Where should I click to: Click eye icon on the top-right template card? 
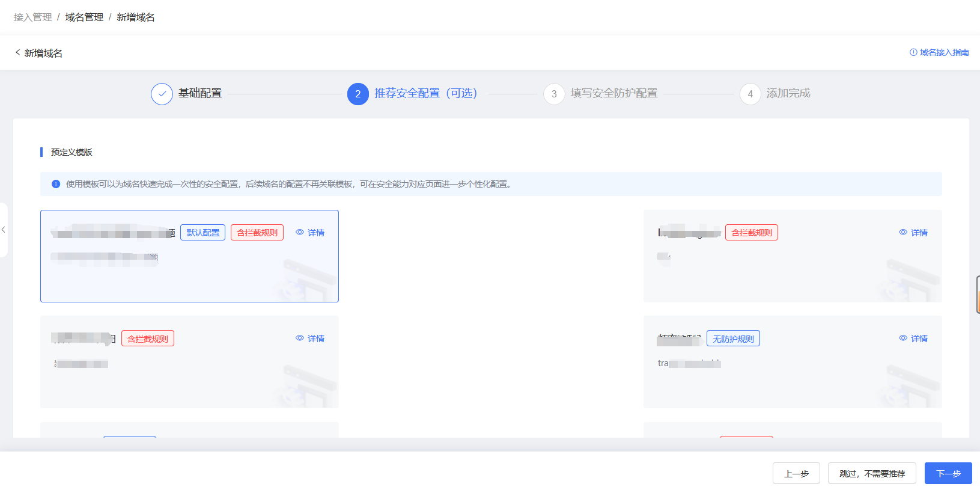[x=903, y=232]
